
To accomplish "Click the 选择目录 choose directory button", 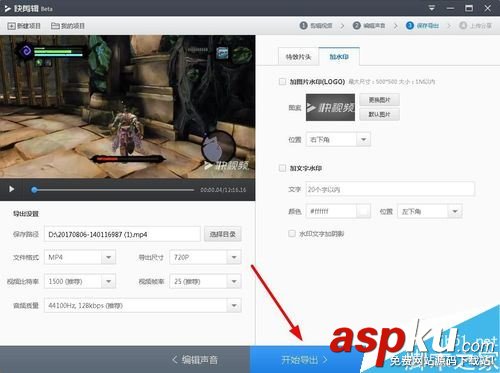I will pos(222,234).
